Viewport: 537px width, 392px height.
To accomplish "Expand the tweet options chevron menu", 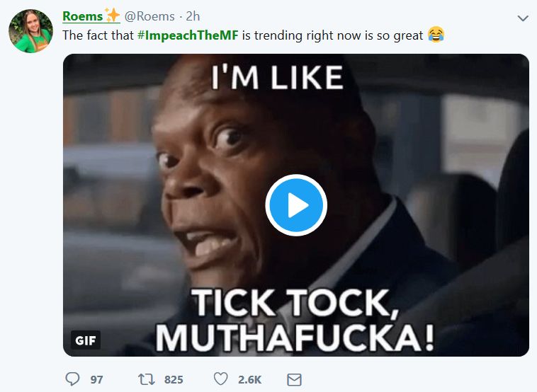I will (x=523, y=18).
